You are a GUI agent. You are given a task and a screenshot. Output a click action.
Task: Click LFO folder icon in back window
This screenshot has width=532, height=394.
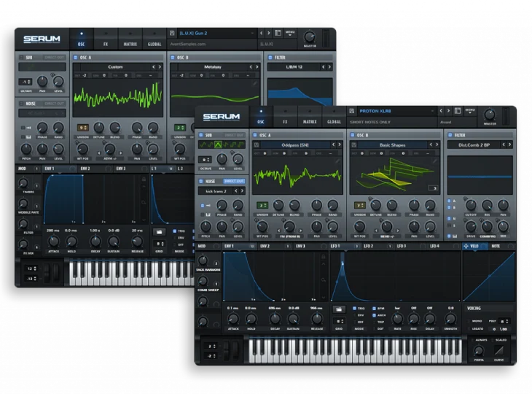coord(159,232)
